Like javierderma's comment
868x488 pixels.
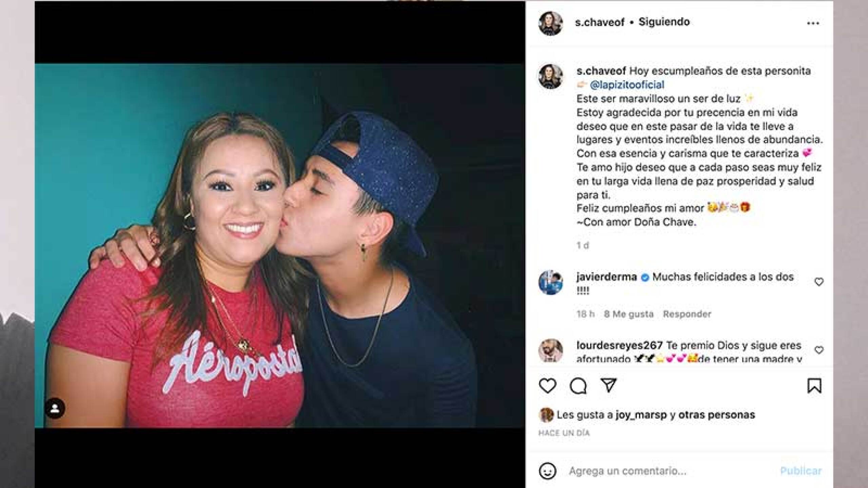(819, 282)
